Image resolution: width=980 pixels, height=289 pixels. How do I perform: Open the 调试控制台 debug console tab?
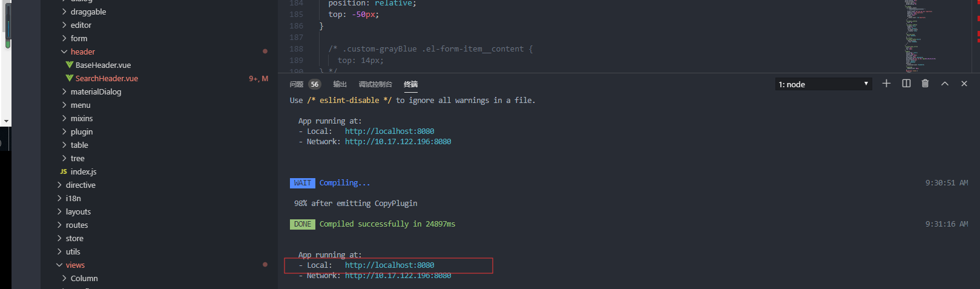pos(375,84)
